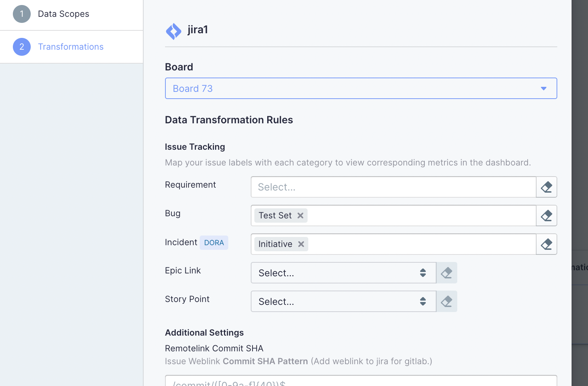The width and height of the screenshot is (588, 386).
Task: Click the Remotelink Commit SHA pattern input
Action: [x=361, y=381]
